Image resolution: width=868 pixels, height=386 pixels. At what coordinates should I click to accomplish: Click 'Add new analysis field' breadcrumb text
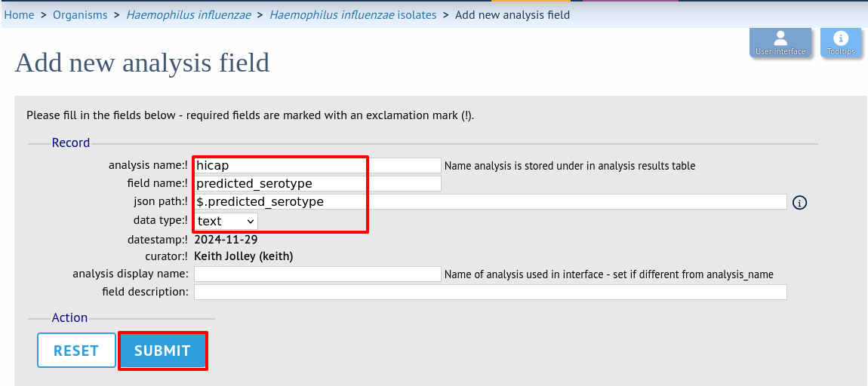coord(512,15)
